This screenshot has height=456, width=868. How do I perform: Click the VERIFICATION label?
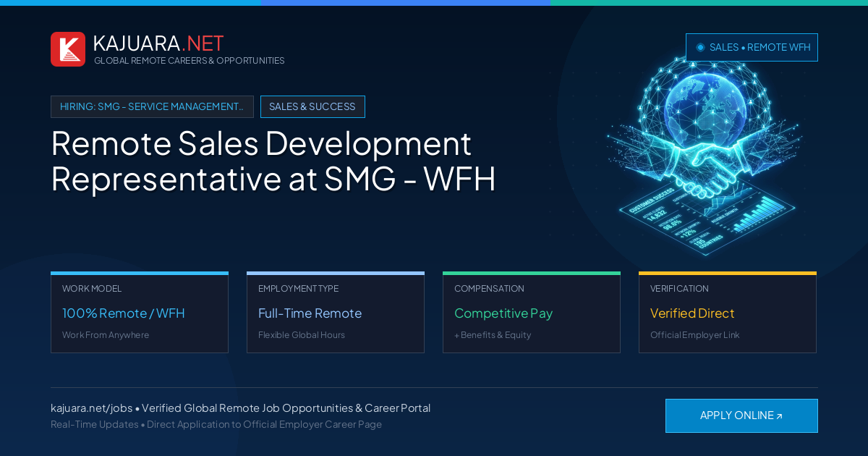[x=679, y=289]
